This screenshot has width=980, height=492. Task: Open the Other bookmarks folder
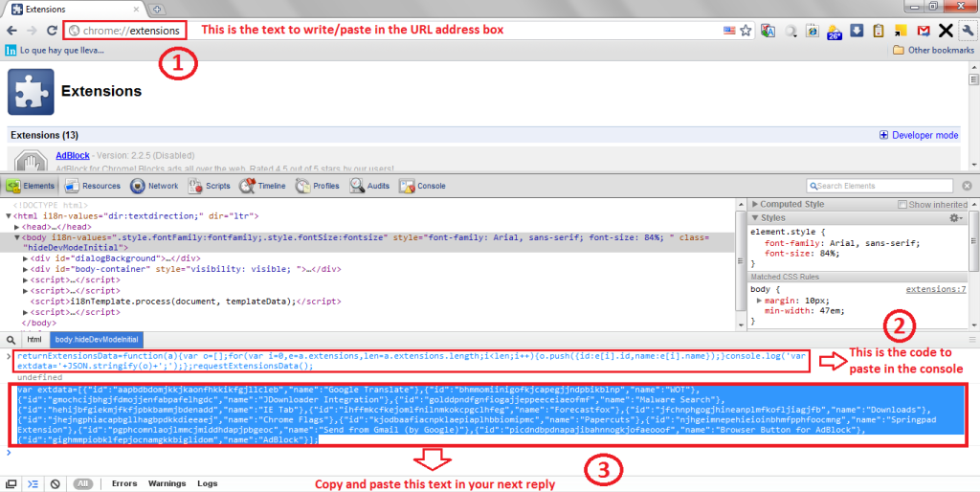pos(934,50)
